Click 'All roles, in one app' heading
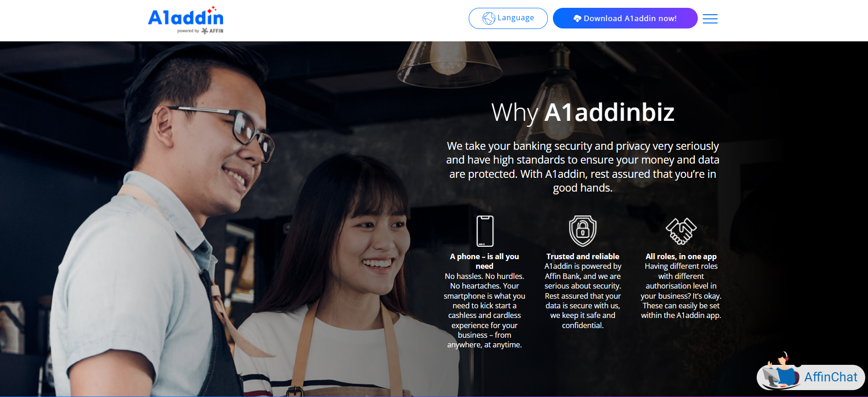868x397 pixels. (x=681, y=256)
